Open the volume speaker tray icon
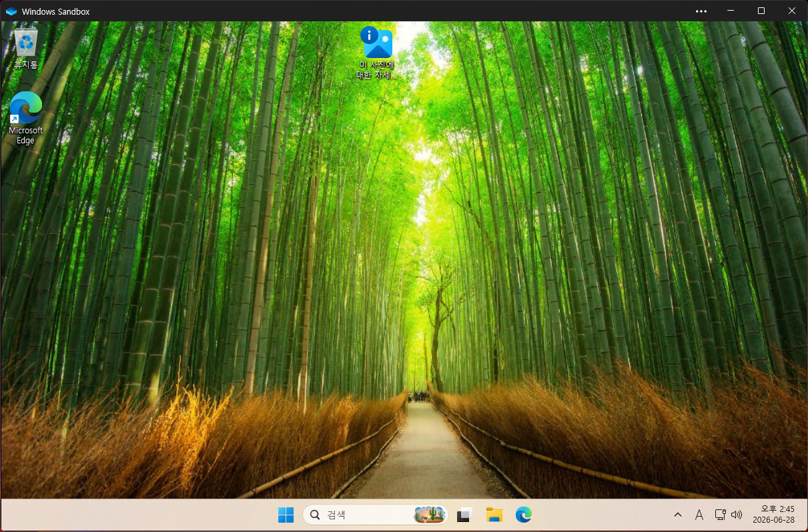Screen dimensions: 808x532 737,515
